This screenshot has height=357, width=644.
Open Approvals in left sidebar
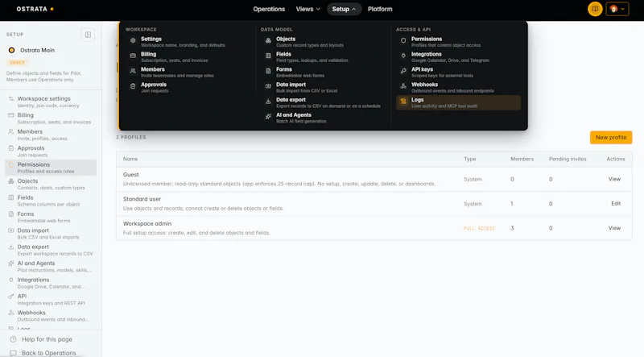tap(51, 152)
